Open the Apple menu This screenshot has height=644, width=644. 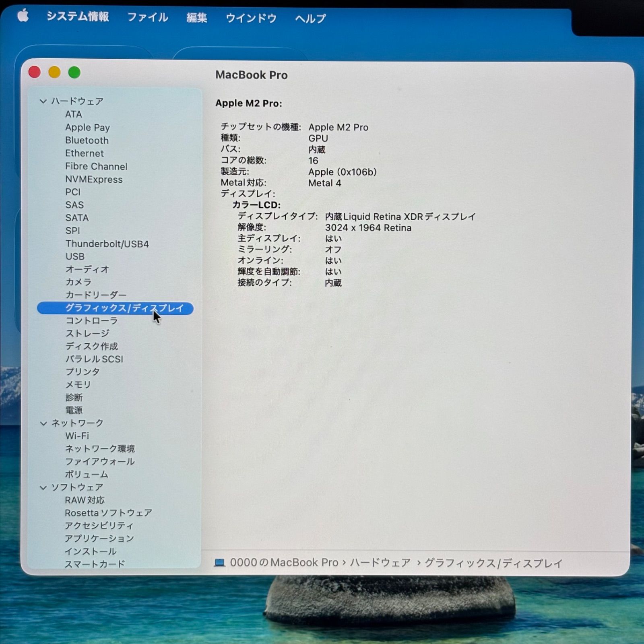pos(23,16)
